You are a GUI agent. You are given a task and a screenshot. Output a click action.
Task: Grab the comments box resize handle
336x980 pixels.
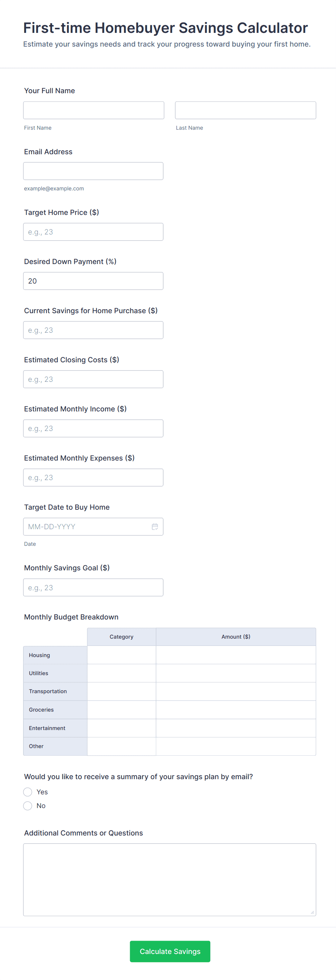click(x=312, y=912)
